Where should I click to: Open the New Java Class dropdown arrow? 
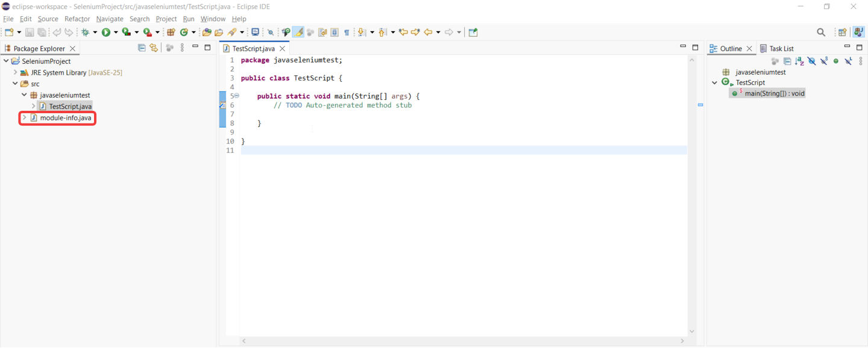(193, 33)
